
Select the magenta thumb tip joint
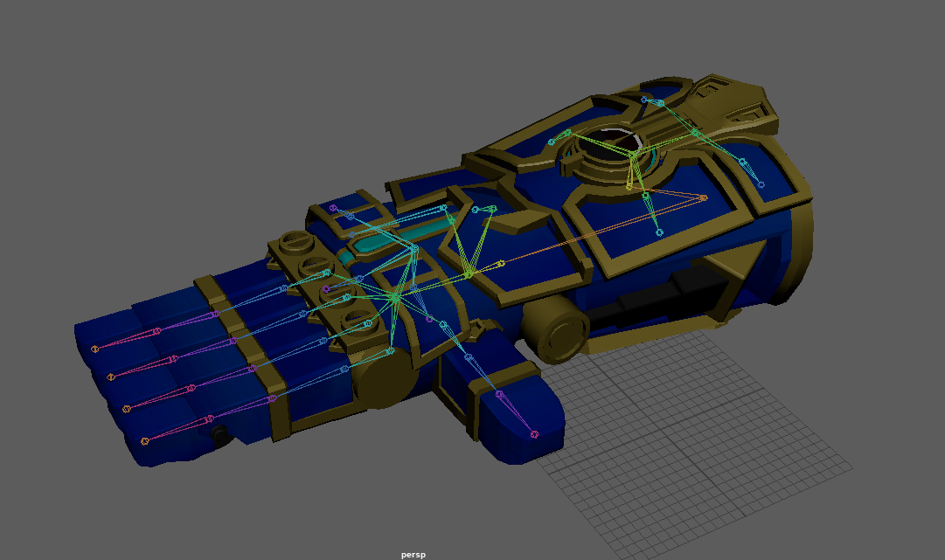[x=534, y=434]
